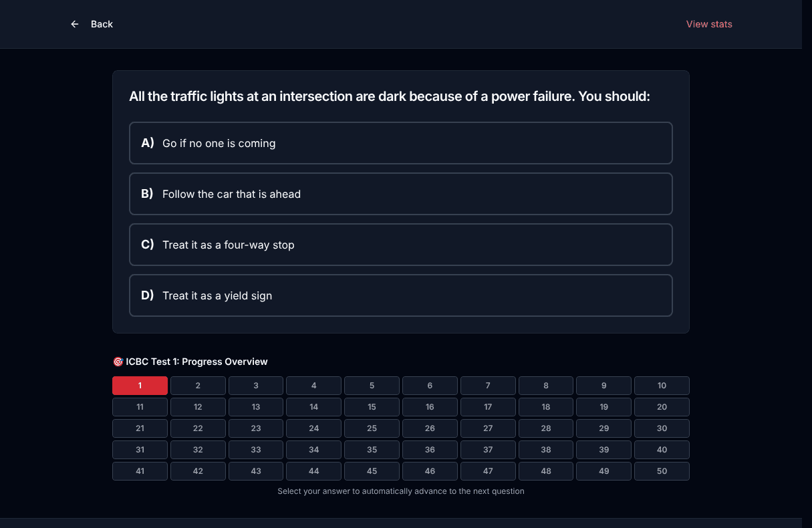Click the Back link text

click(102, 24)
